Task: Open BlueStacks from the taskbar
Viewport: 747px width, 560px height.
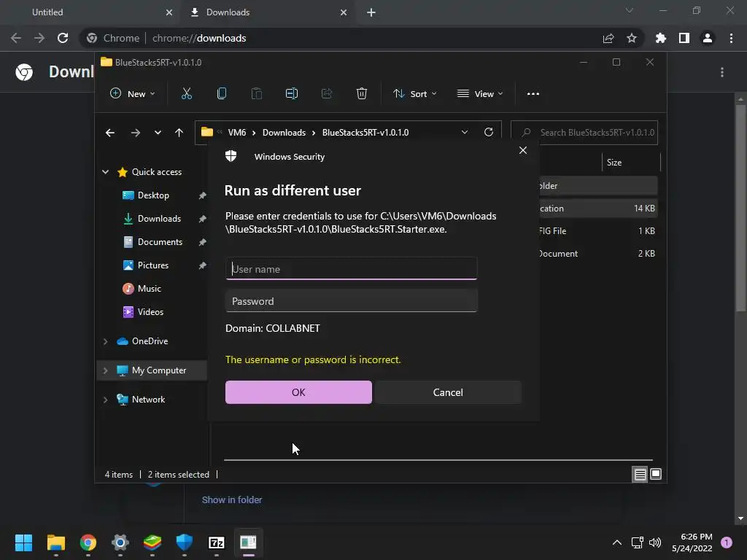Action: coord(152,542)
